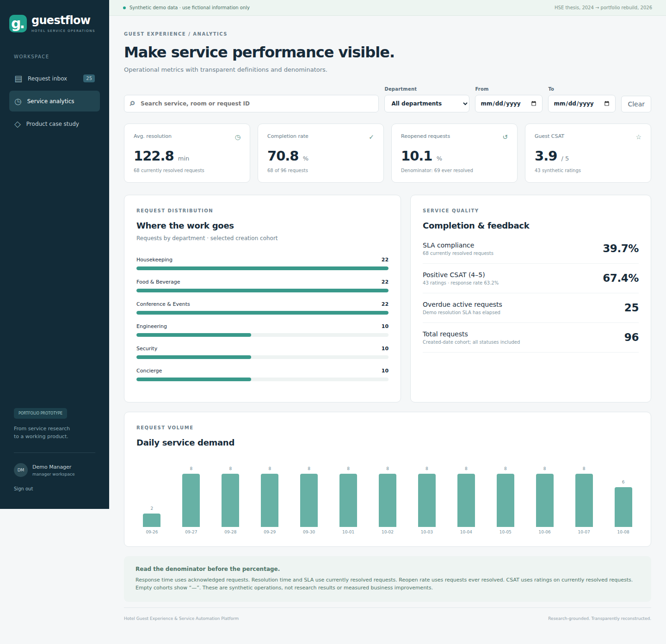The height and width of the screenshot is (644, 666).
Task: Sign out of the manager workspace
Action: click(24, 489)
